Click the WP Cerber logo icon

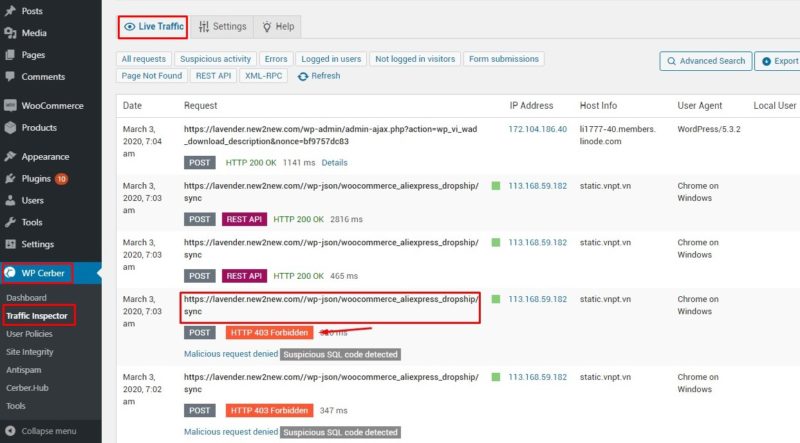(10, 273)
